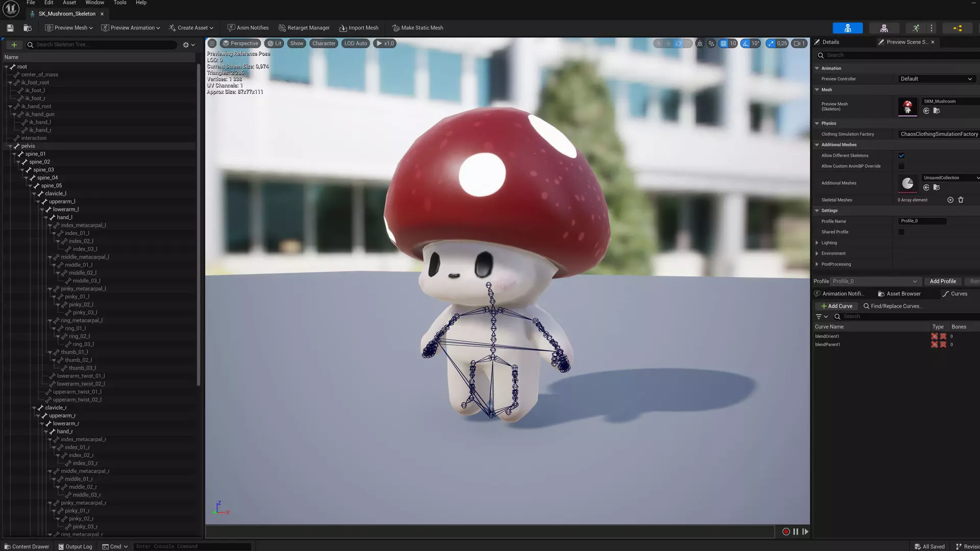The height and width of the screenshot is (551, 980).
Task: Empty the Skeletal Meshes array with trash icon
Action: tap(961, 200)
